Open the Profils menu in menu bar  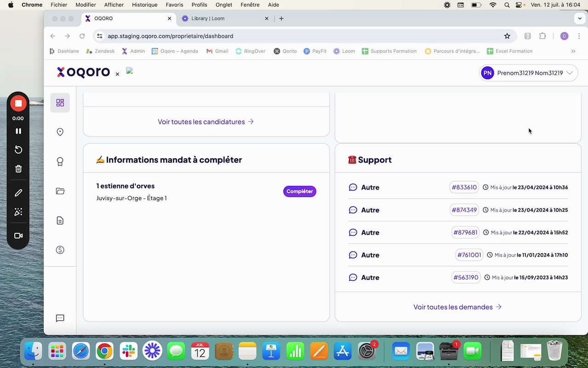(199, 5)
